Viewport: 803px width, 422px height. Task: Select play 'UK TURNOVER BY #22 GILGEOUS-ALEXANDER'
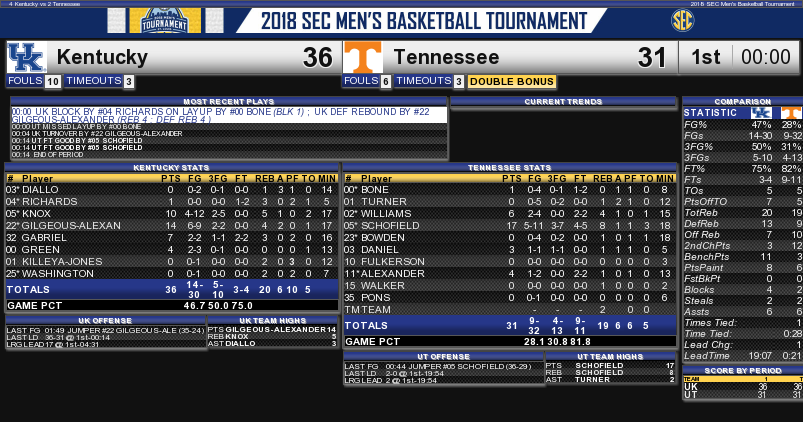click(x=229, y=134)
